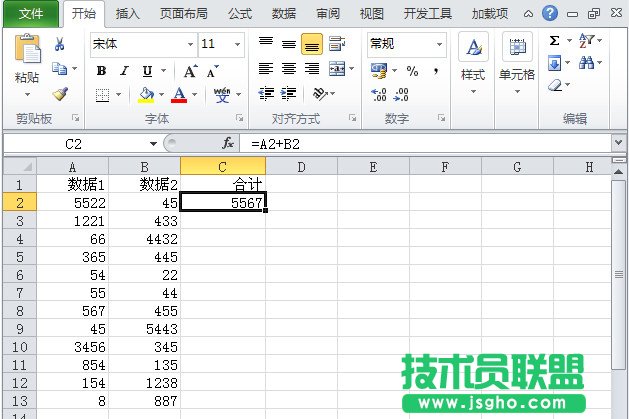Screen dimensions: 629x419
Task: Increase font size with large A
Action: (190, 71)
